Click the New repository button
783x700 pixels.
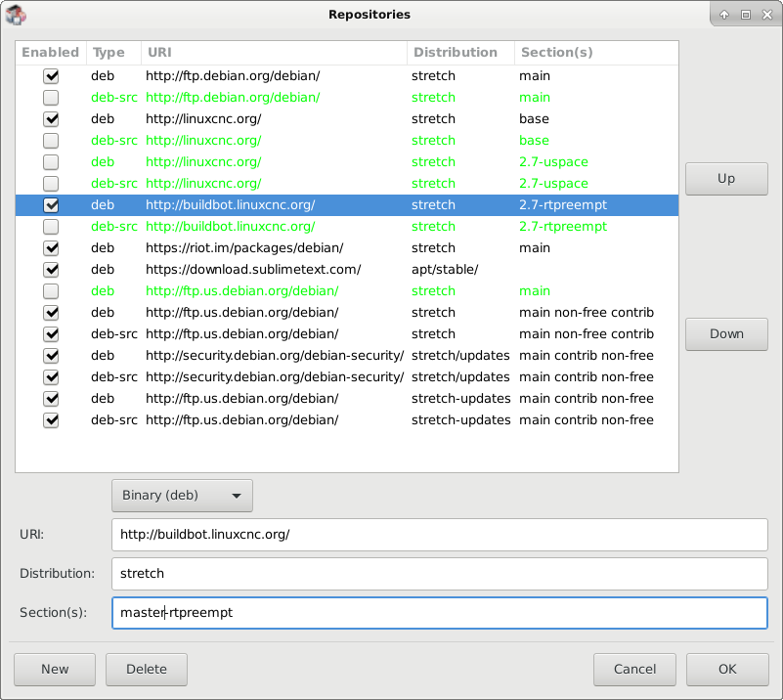point(55,670)
